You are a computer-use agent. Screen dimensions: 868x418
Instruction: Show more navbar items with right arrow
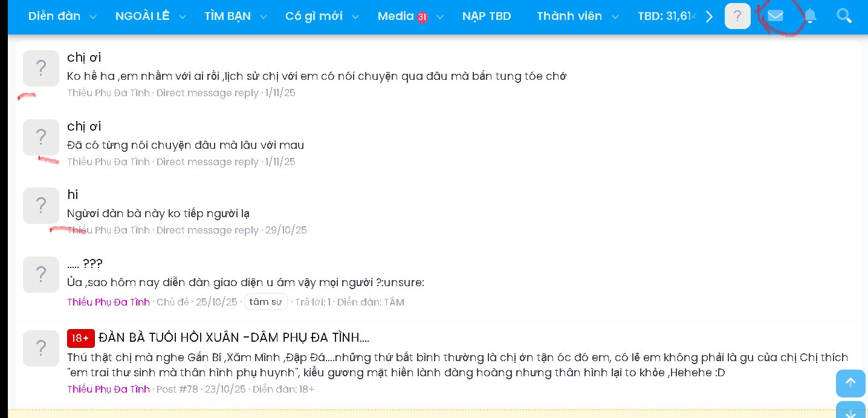710,16
